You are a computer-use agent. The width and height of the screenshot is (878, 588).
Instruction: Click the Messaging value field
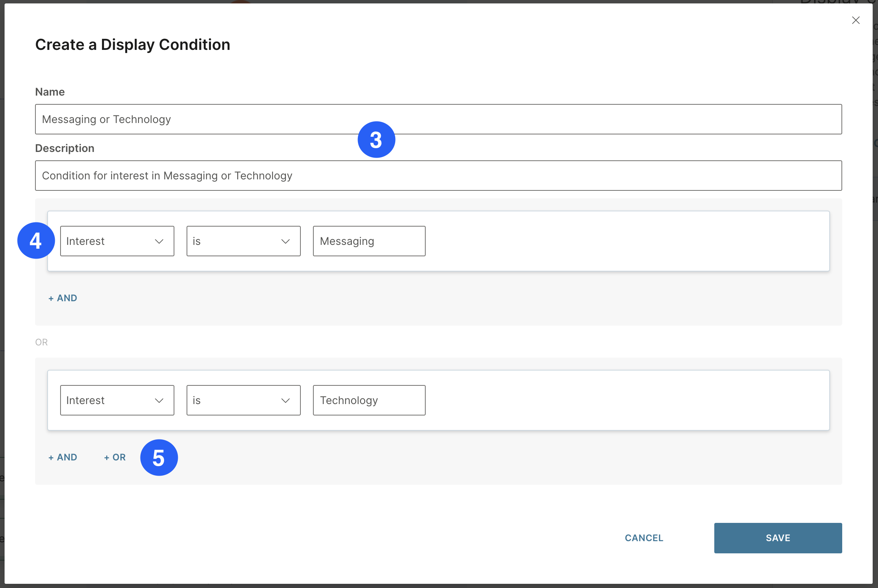click(x=369, y=241)
